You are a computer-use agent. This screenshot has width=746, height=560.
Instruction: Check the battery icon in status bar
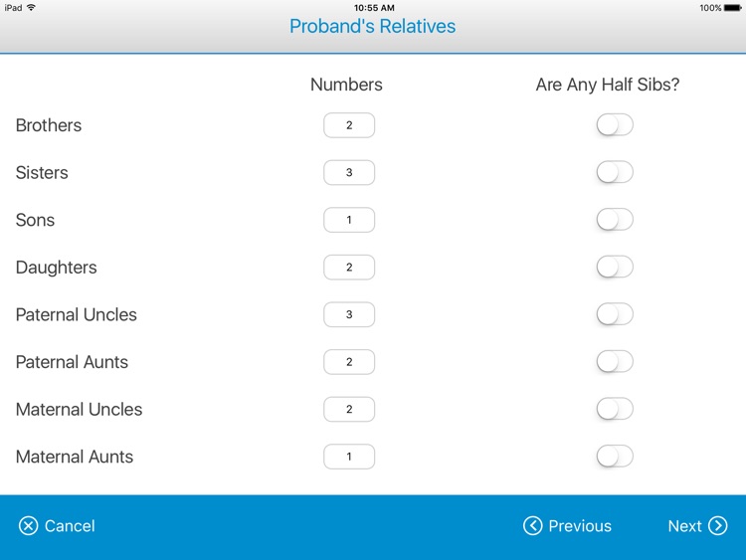pos(733,8)
